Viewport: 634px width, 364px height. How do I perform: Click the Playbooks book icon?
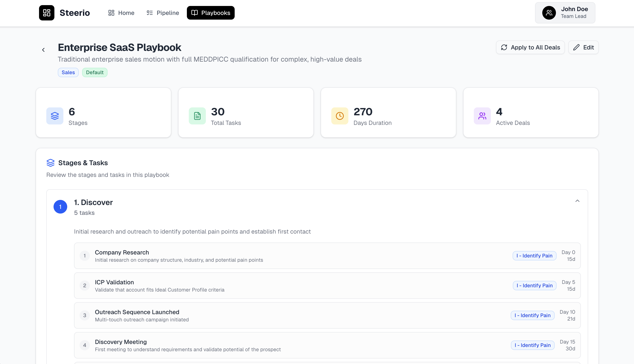tap(195, 13)
